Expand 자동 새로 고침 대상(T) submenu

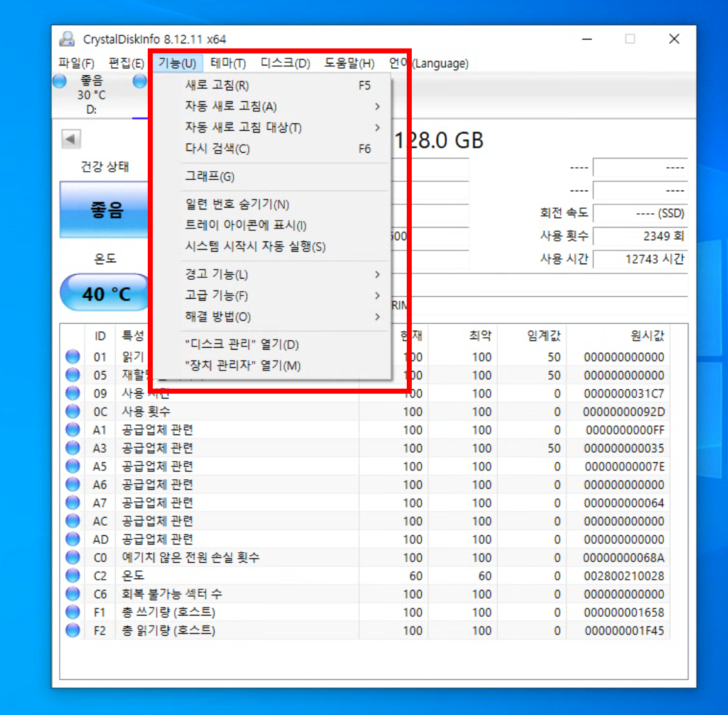coord(272,127)
